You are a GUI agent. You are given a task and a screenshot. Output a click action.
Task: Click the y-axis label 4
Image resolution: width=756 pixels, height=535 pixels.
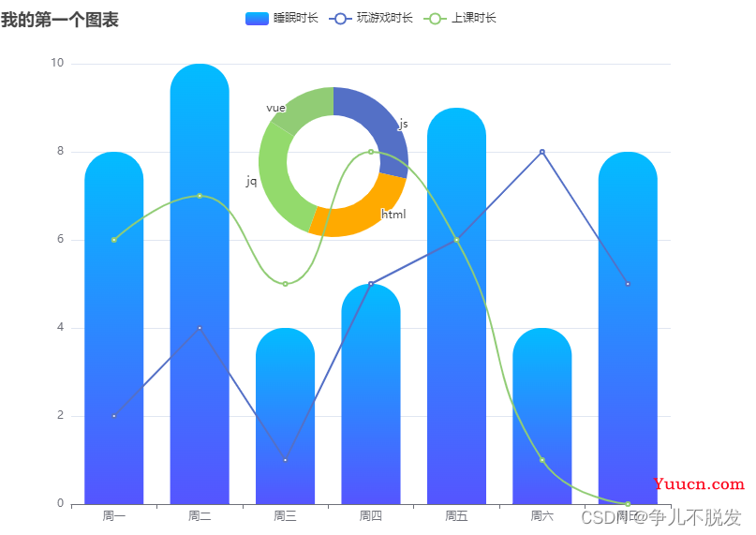coord(60,327)
